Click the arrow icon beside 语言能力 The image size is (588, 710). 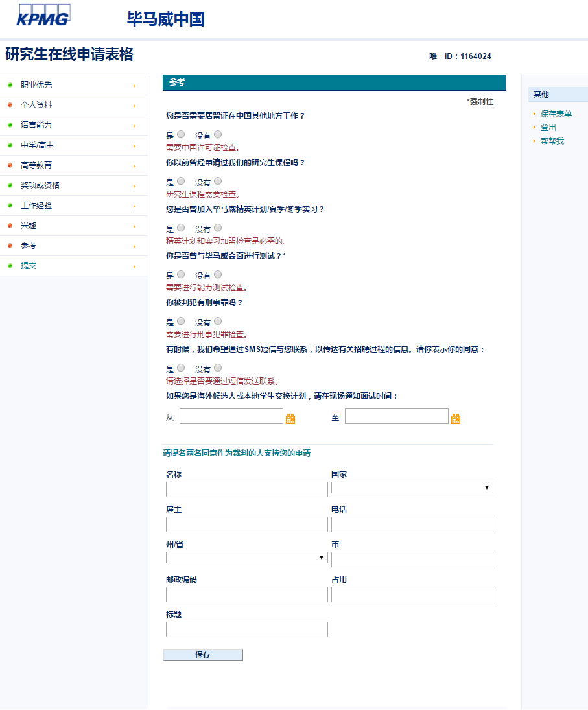coord(134,126)
